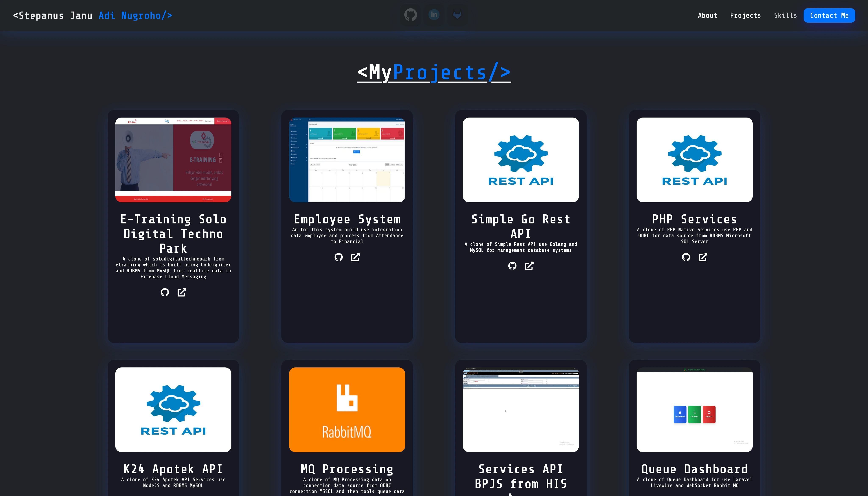Click Employee System dashboard thumbnail
This screenshot has width=868, height=496.
point(347,160)
